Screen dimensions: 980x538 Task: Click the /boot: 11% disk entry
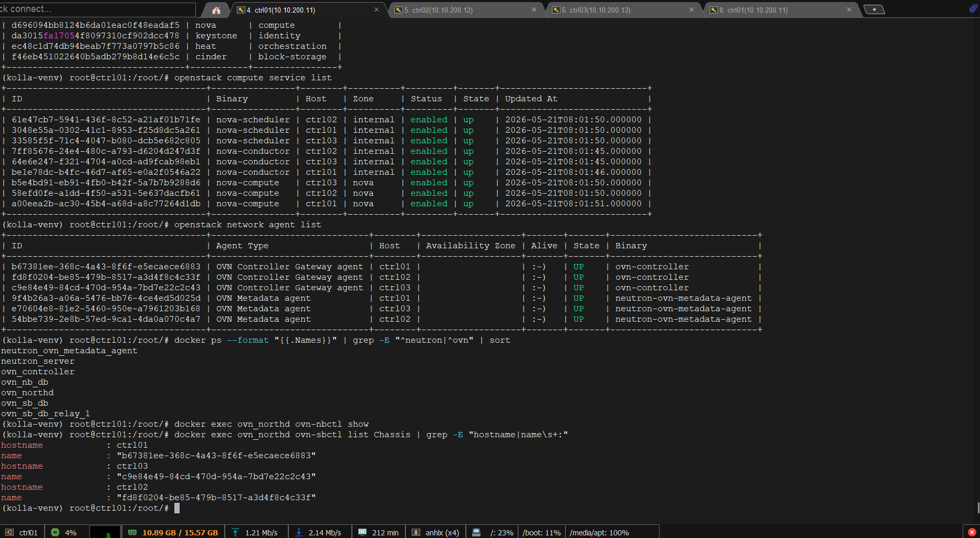click(x=541, y=532)
